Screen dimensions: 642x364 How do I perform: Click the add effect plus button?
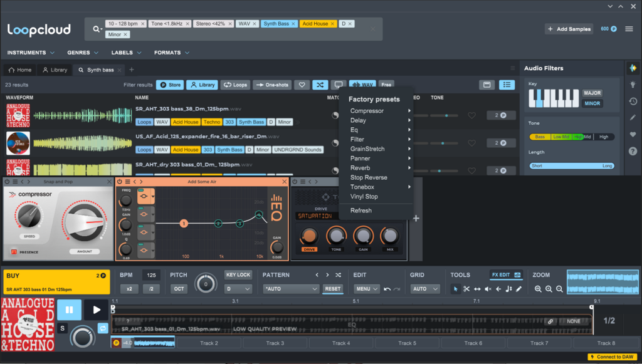416,219
